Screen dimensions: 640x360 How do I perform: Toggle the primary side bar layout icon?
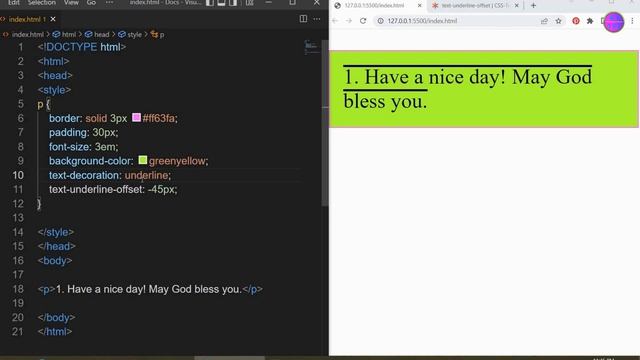pos(210,3)
